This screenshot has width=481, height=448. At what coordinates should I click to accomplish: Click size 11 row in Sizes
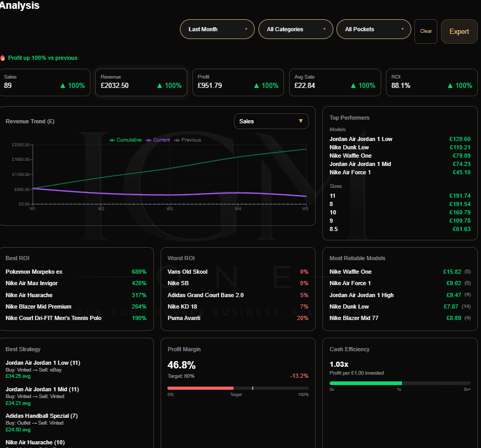tap(400, 196)
